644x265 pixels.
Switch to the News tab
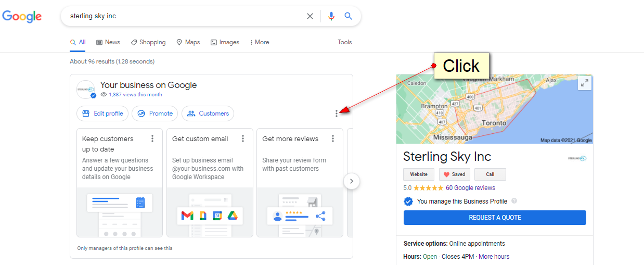coord(108,42)
